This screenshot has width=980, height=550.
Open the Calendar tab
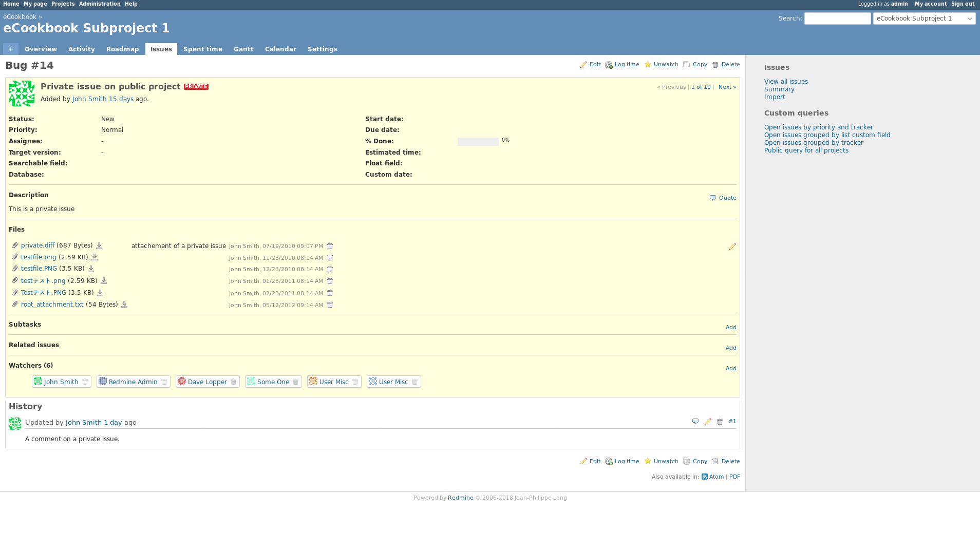pos(280,49)
